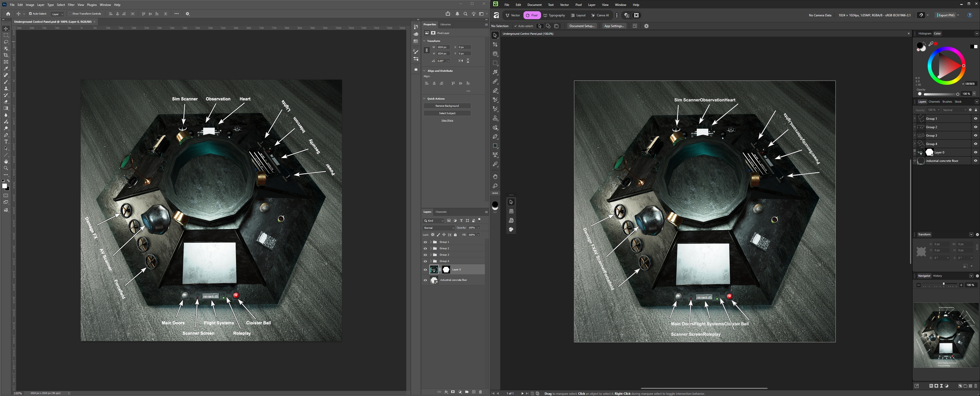
Task: Open the layer blend mode Normal dropdown
Action: [x=439, y=228]
